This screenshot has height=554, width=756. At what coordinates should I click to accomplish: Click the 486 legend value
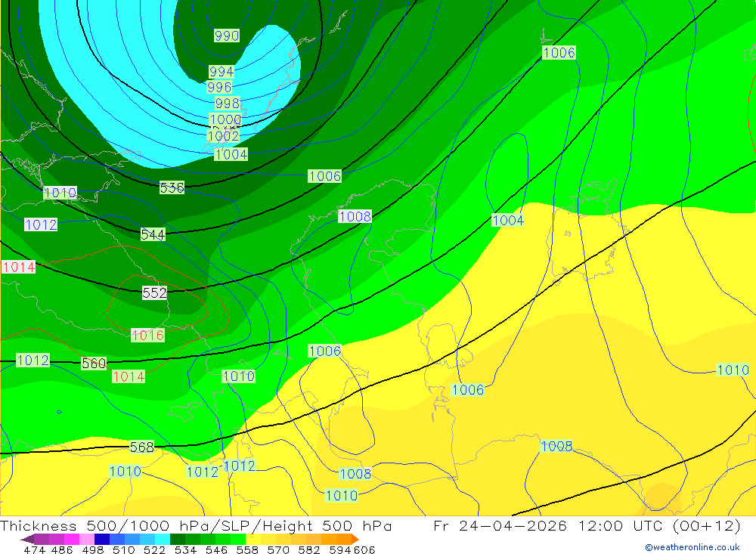pos(62,549)
